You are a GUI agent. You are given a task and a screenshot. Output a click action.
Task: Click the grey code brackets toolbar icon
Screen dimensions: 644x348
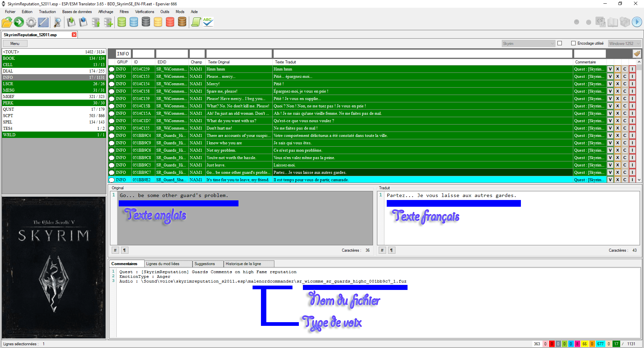coord(600,22)
